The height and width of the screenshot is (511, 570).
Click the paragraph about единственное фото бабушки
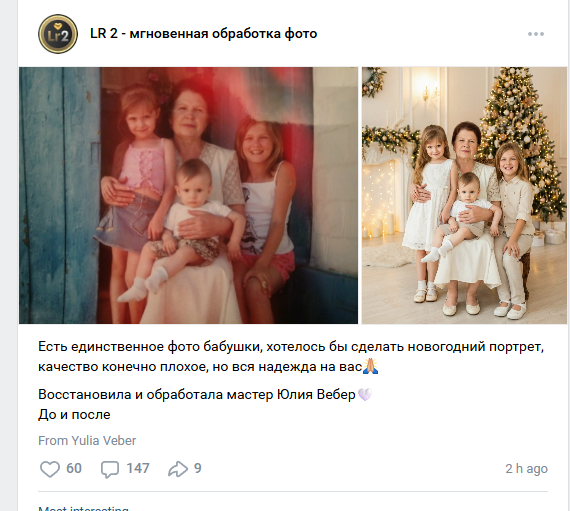pyautogui.click(x=291, y=357)
